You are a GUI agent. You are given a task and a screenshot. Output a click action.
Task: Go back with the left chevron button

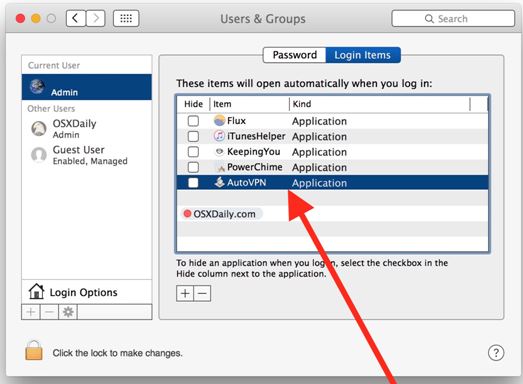pos(76,18)
